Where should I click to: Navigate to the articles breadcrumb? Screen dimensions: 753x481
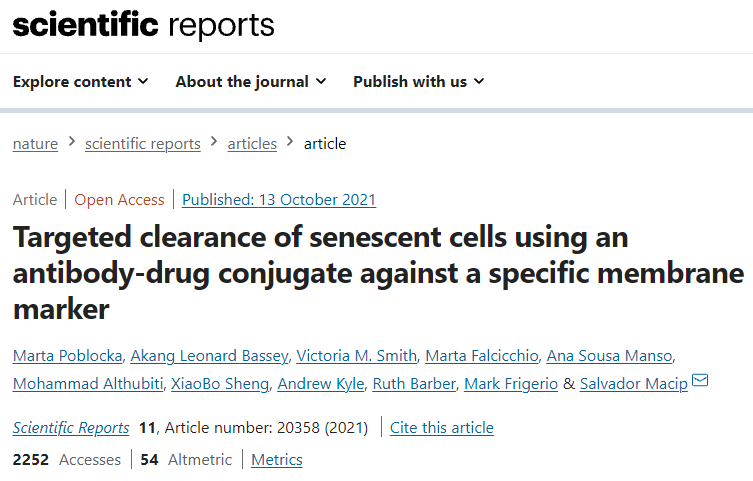[x=252, y=144]
